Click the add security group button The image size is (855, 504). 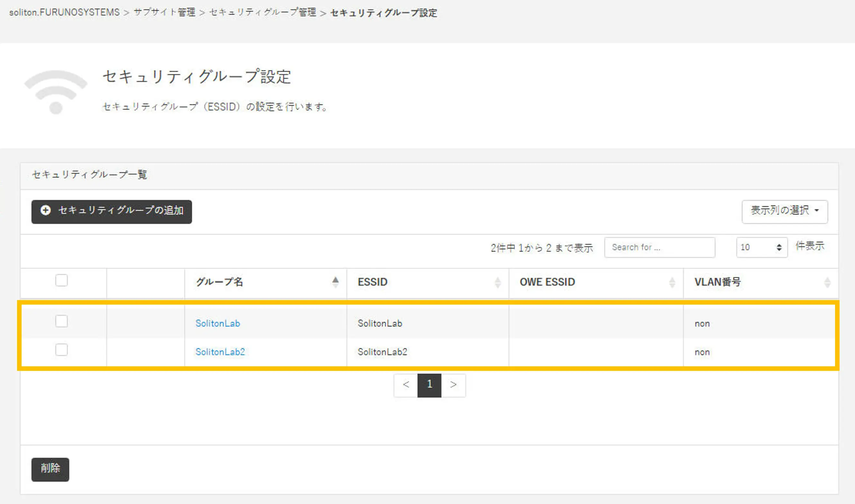pyautogui.click(x=111, y=212)
